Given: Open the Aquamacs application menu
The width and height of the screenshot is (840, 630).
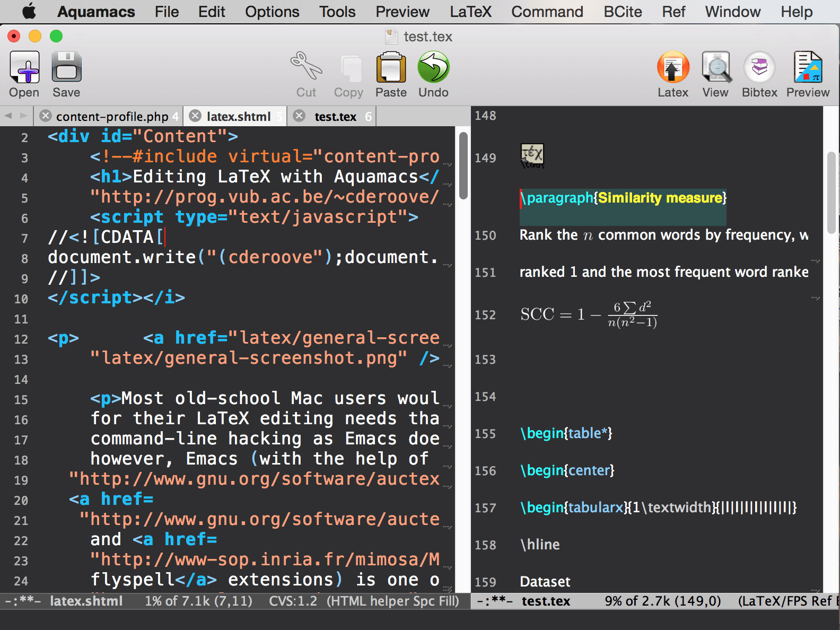Looking at the screenshot, I should 96,12.
